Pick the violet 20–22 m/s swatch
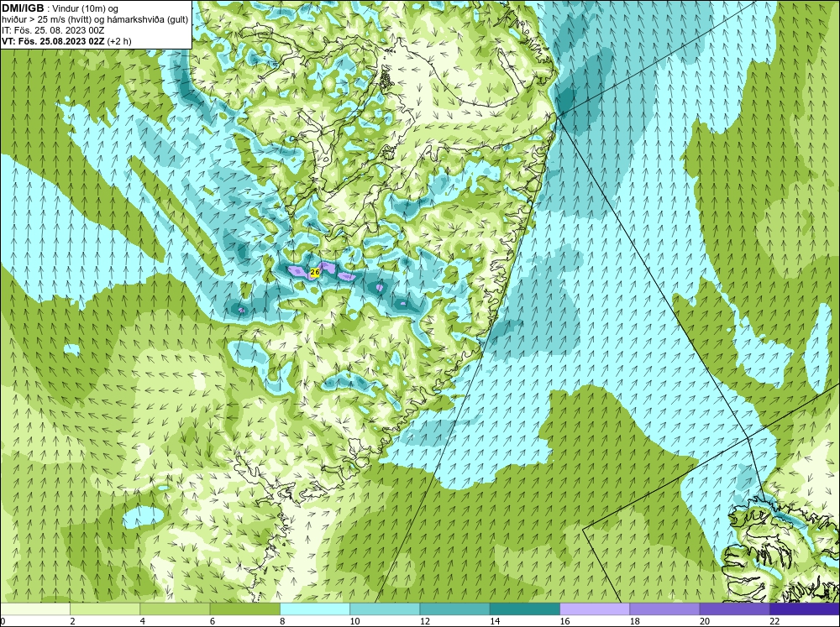 tap(734, 609)
